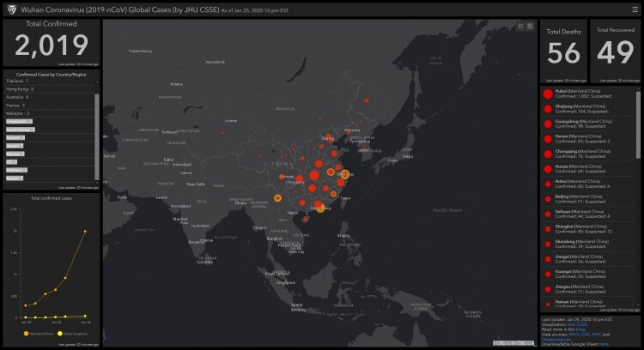Click the red circle beside Zhejiang
The width and height of the screenshot is (644, 350).
tap(548, 109)
